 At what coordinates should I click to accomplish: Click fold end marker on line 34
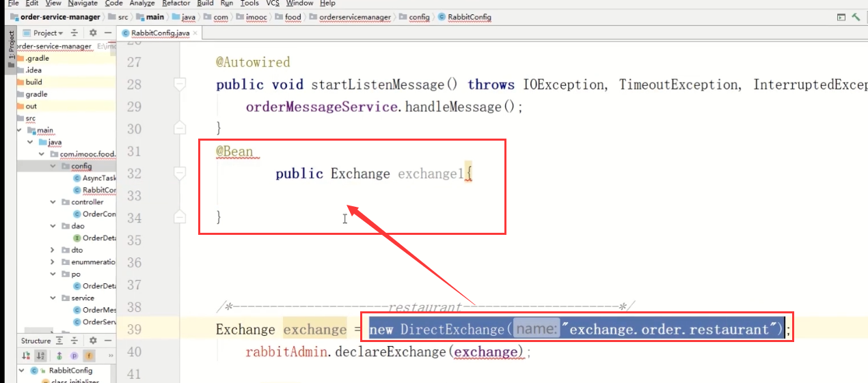point(180,217)
